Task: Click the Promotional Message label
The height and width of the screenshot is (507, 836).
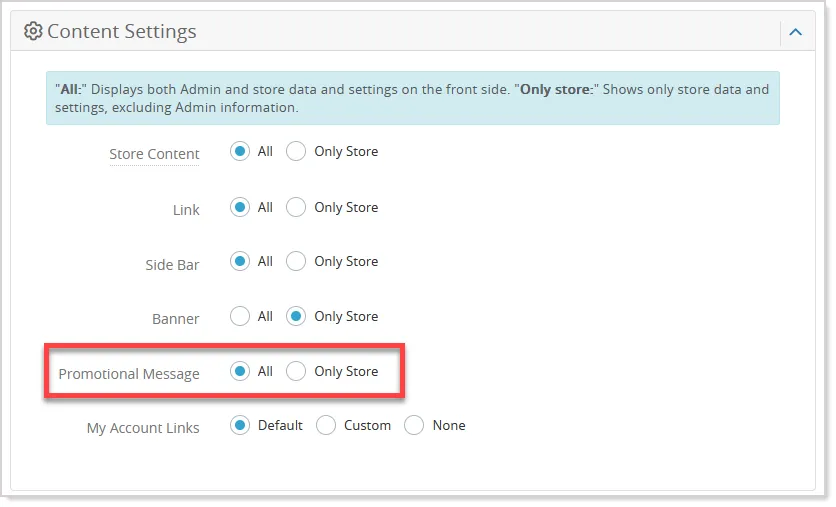Action: [129, 374]
